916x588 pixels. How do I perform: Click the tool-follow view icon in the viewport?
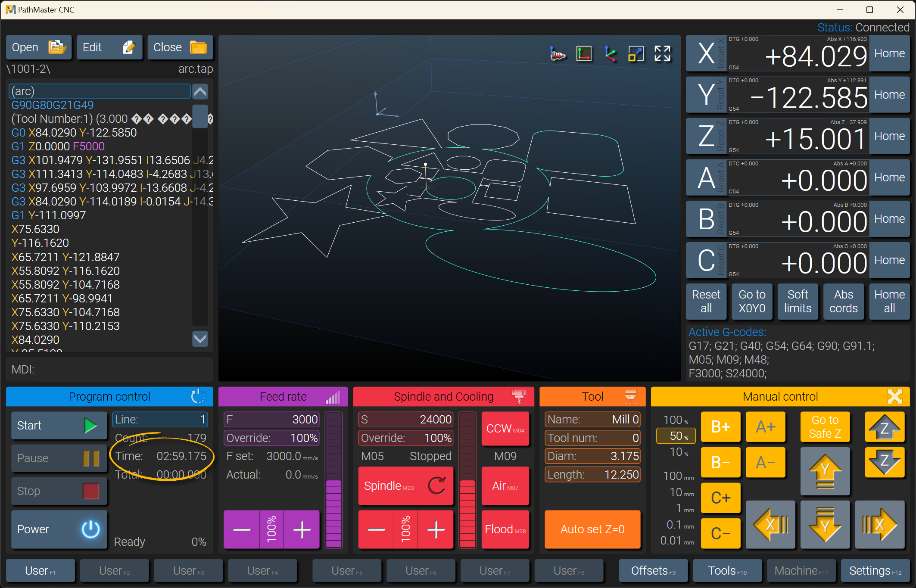point(558,54)
